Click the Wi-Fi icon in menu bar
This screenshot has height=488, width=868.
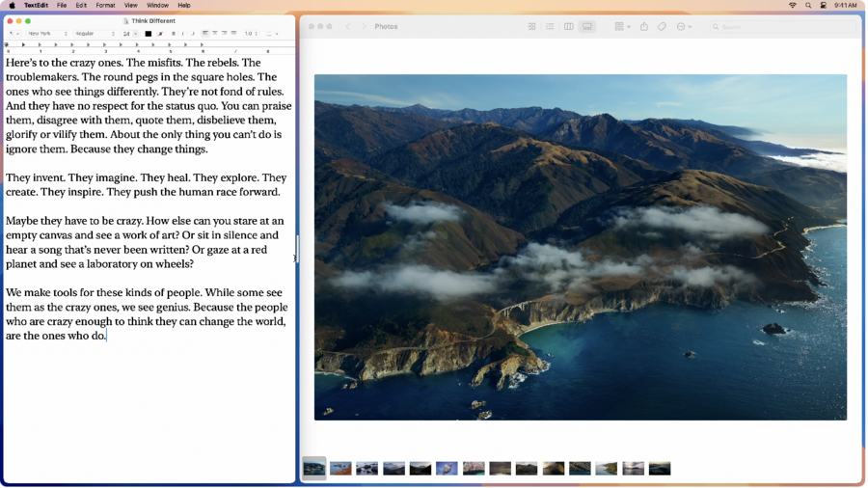point(792,6)
